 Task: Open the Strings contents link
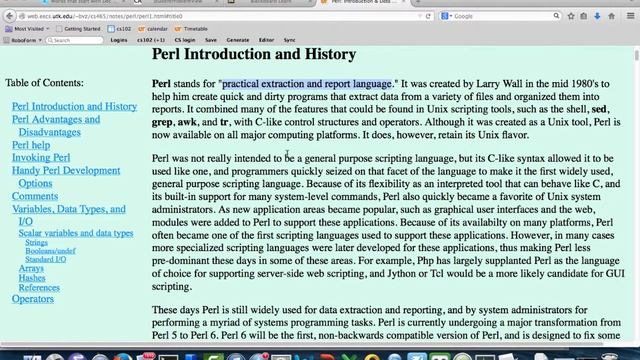coord(36,243)
